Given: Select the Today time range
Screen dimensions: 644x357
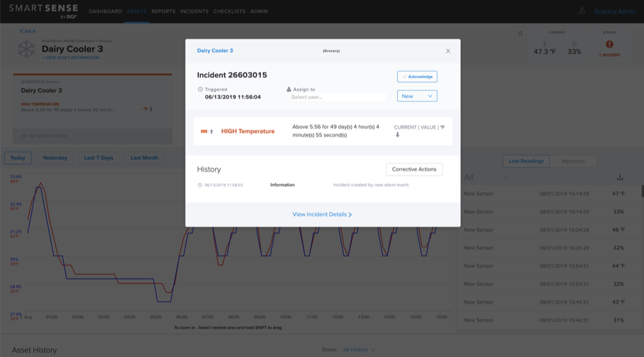Looking at the screenshot, I should [x=17, y=158].
